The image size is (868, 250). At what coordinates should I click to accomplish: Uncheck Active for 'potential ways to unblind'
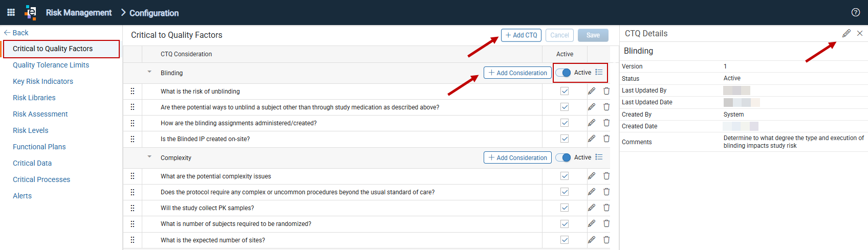tap(565, 107)
